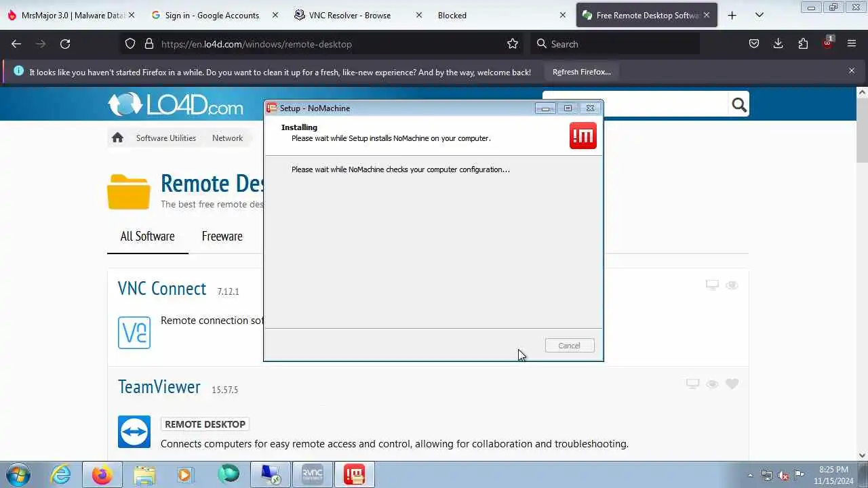This screenshot has height=488, width=868.
Task: Open the TeamViewer title link
Action: 159,386
